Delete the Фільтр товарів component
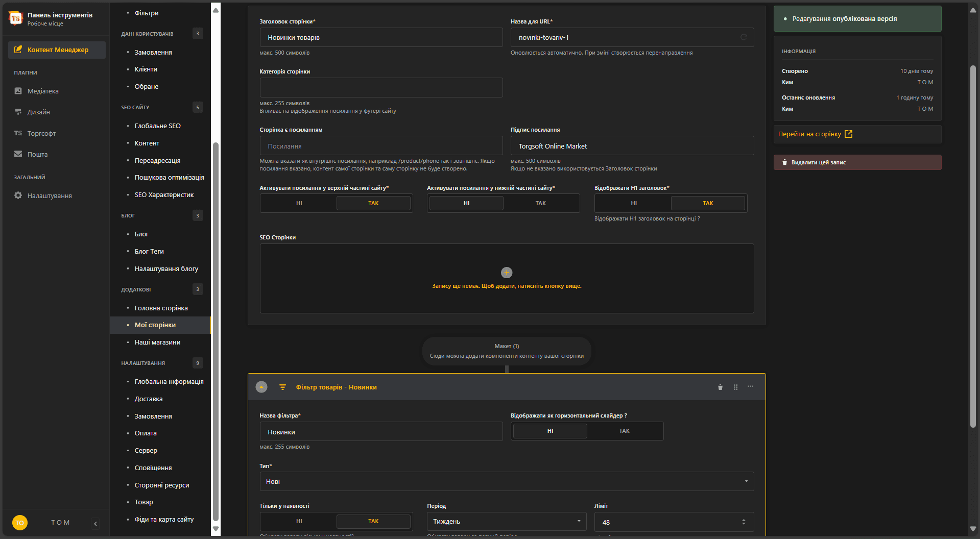Image resolution: width=980 pixels, height=539 pixels. tap(720, 387)
